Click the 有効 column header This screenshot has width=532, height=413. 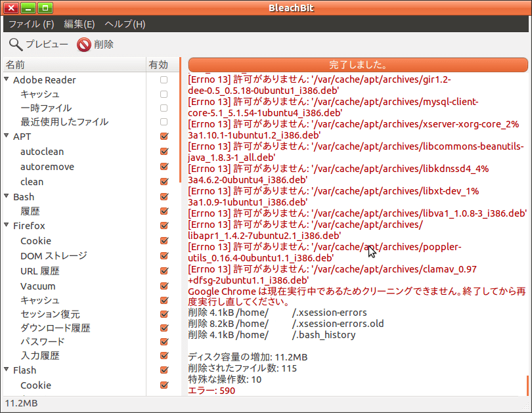click(x=159, y=64)
